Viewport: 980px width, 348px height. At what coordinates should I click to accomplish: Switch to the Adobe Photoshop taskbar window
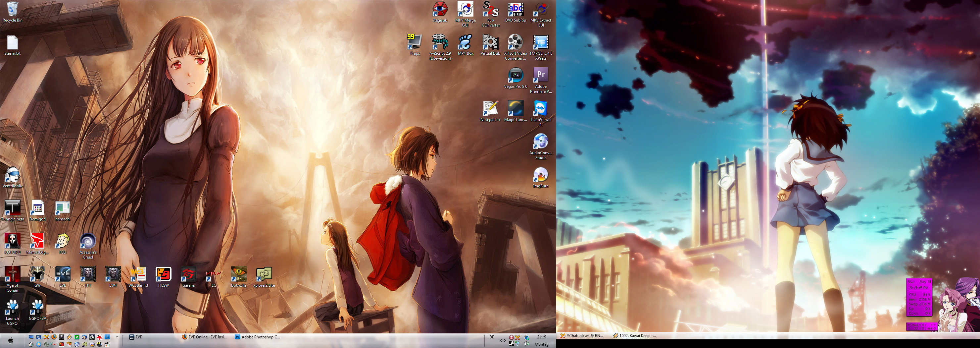(x=258, y=337)
